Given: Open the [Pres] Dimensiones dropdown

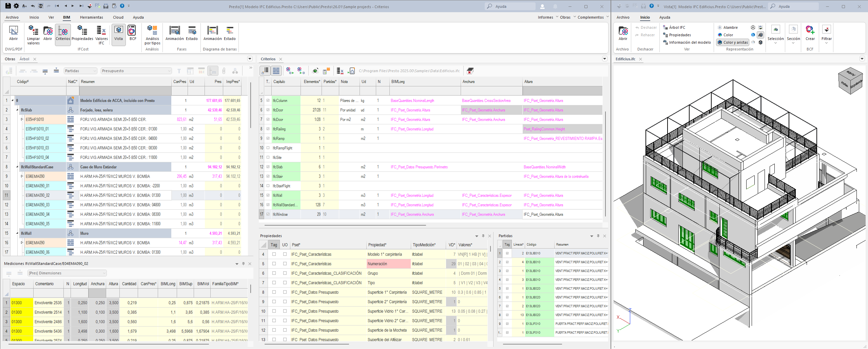Looking at the screenshot, I should coord(67,273).
